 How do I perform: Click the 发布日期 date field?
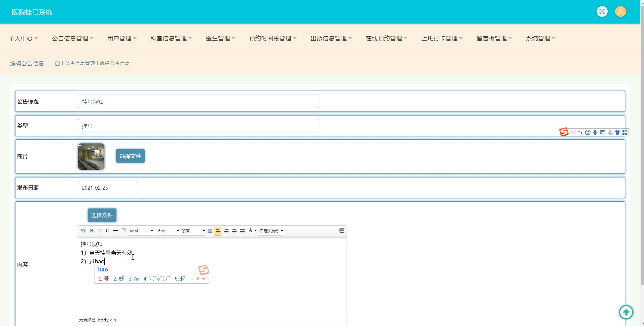(108, 188)
